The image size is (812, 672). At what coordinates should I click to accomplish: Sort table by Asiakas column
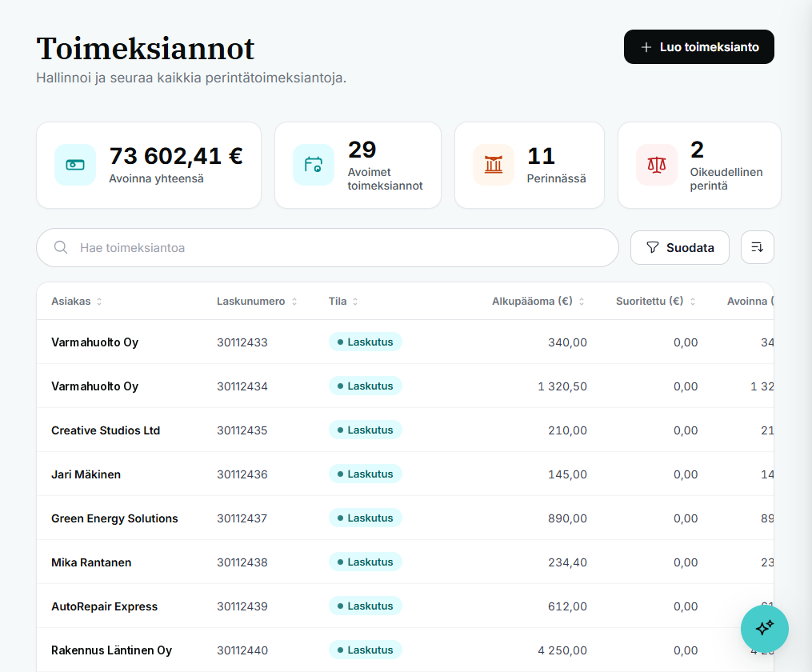(x=76, y=302)
